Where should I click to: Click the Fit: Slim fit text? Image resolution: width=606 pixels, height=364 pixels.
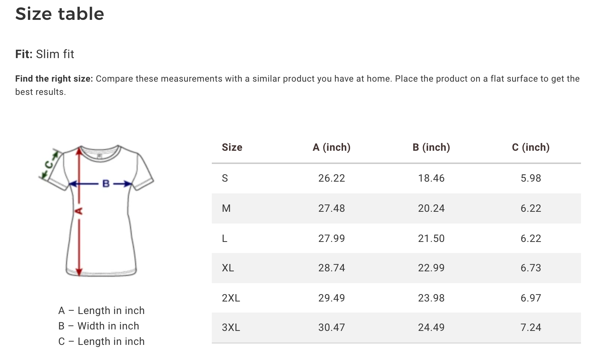pyautogui.click(x=45, y=54)
